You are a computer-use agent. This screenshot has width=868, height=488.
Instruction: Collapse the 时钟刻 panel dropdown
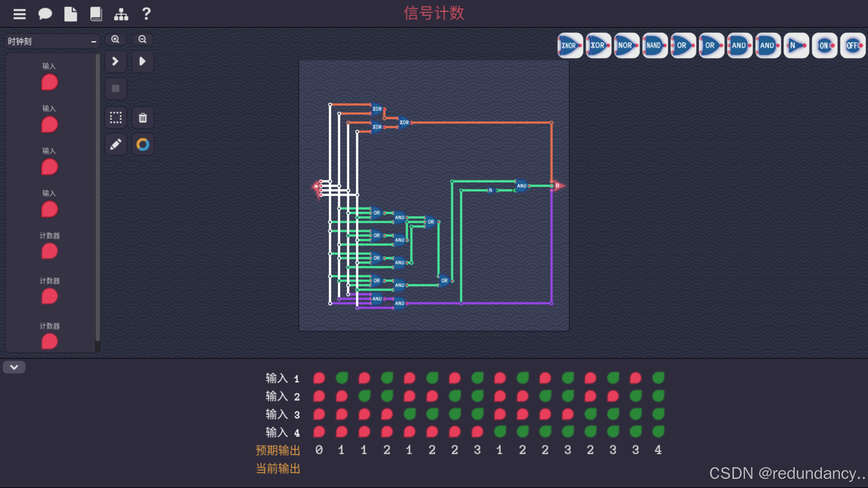click(x=94, y=42)
